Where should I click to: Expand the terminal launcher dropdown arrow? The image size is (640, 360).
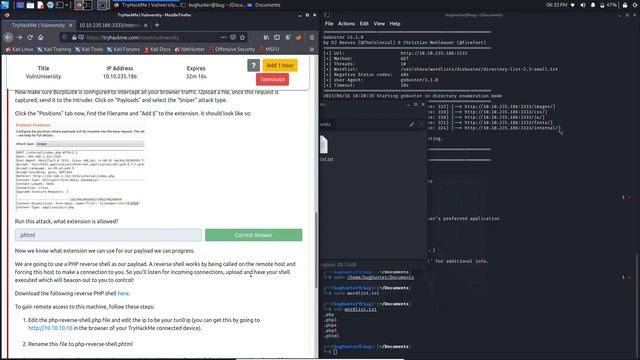67,5
